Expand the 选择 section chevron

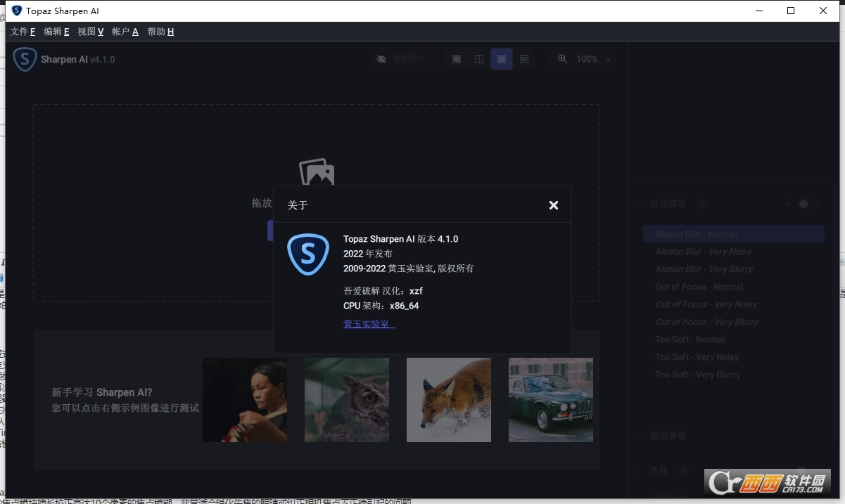pos(638,471)
